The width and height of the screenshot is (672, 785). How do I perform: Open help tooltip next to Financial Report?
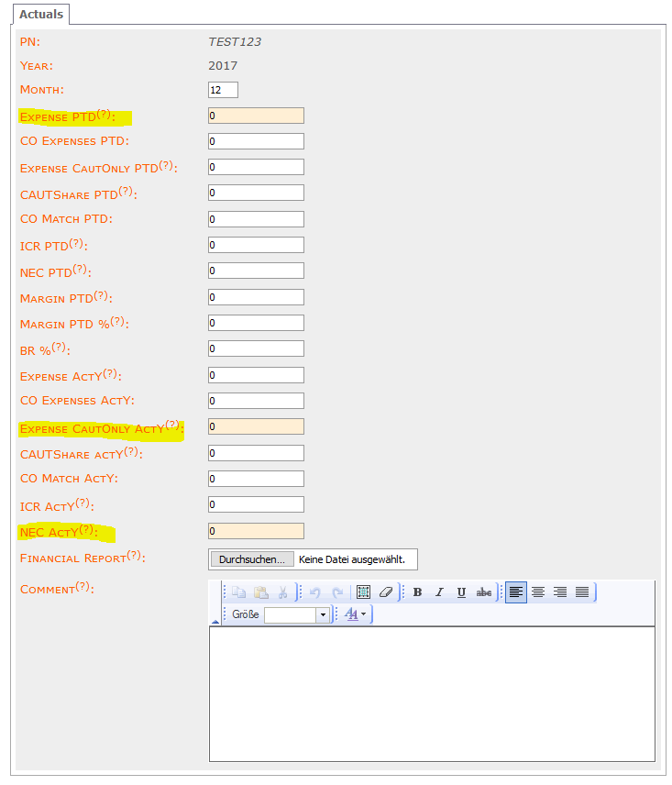(134, 555)
